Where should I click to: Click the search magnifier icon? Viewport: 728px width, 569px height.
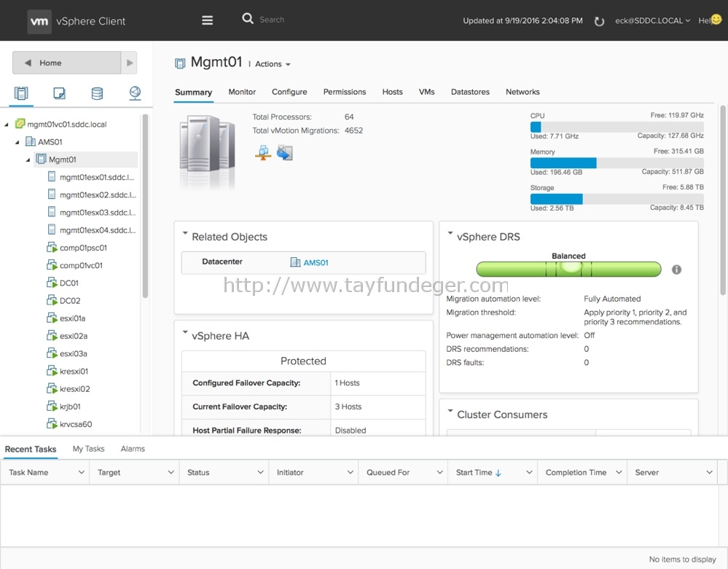pos(248,18)
